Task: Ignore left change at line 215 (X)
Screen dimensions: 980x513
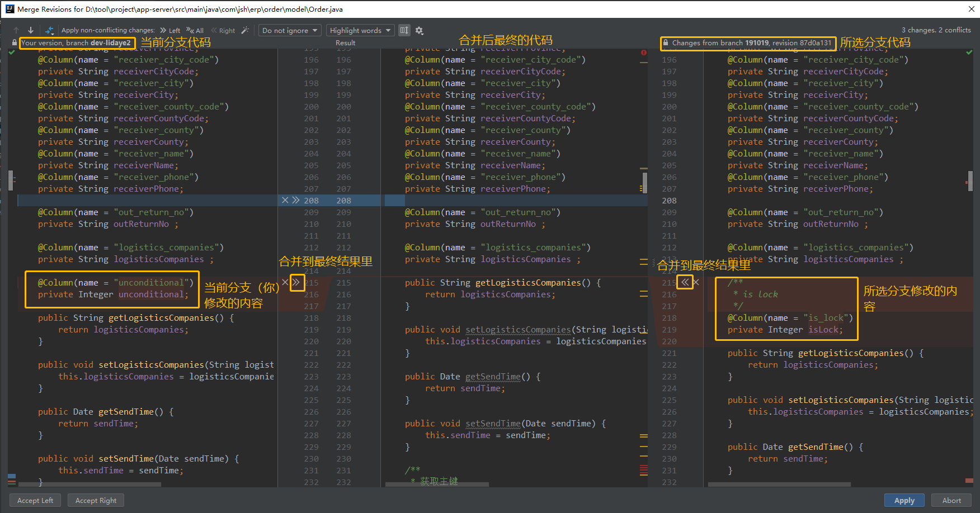Action: (285, 282)
